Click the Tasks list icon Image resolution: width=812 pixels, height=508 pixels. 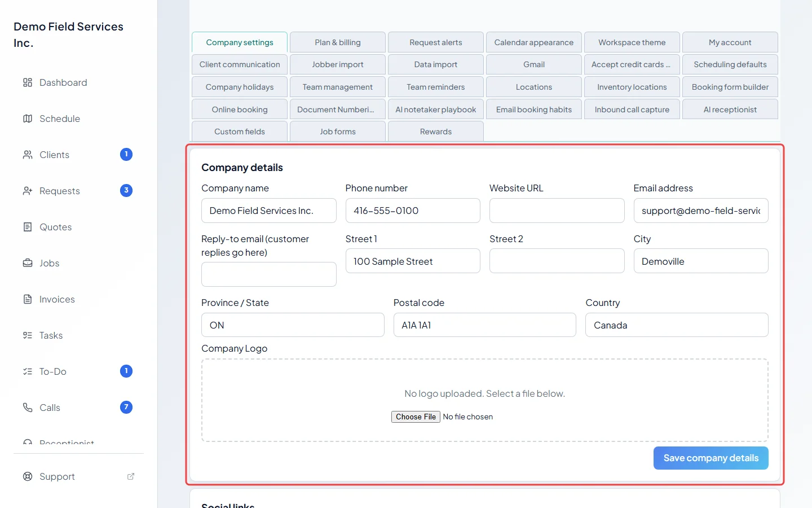[28, 335]
